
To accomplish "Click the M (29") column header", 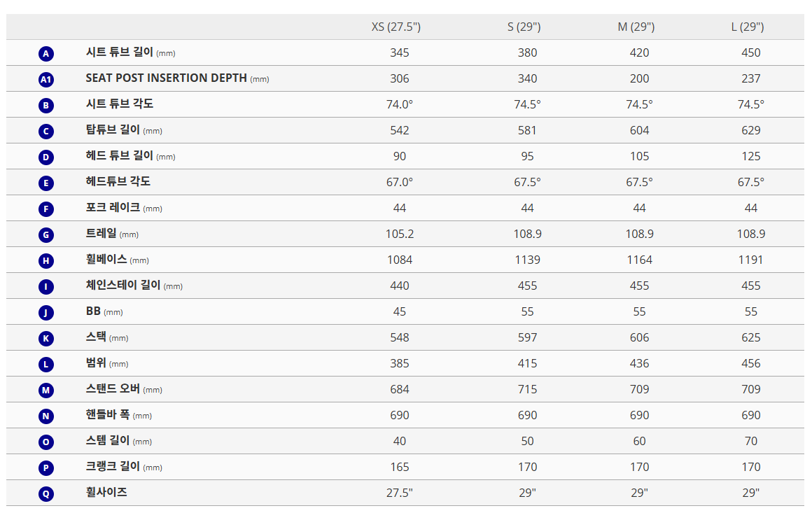I will click(636, 27).
